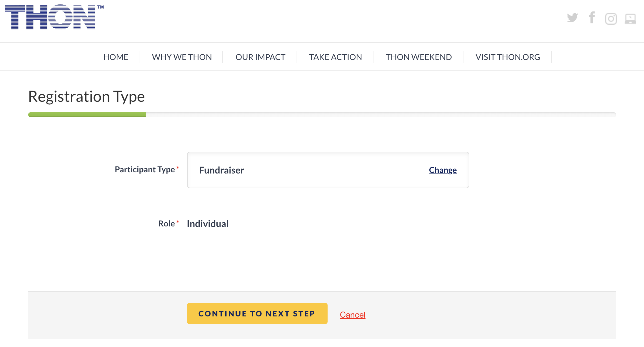
Task: Click the green registration progress bar
Action: (87, 115)
